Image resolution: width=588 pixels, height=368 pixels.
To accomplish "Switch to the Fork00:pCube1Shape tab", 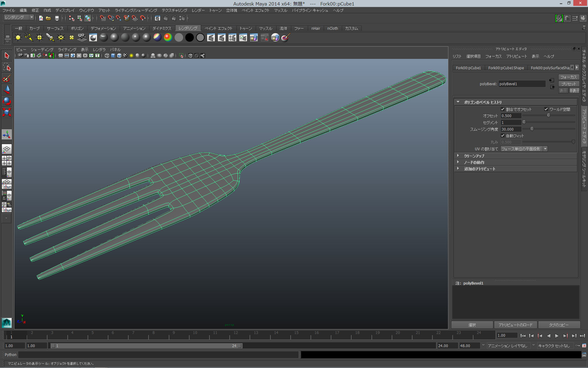I will tap(506, 68).
